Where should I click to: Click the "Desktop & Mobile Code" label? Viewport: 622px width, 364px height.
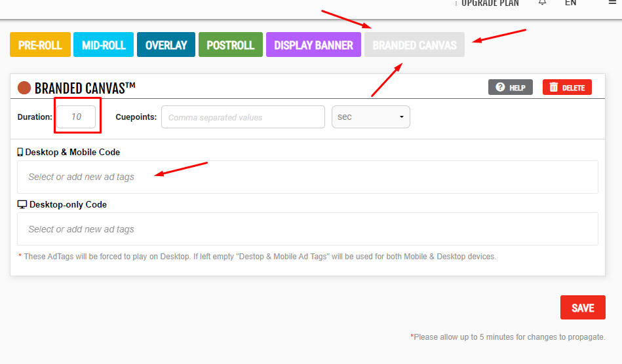click(x=73, y=152)
